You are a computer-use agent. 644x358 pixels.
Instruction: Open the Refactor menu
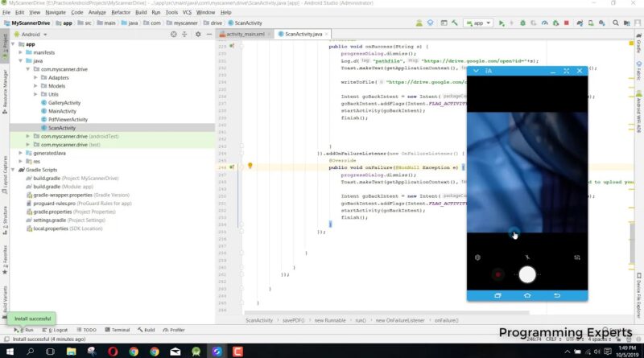point(121,12)
